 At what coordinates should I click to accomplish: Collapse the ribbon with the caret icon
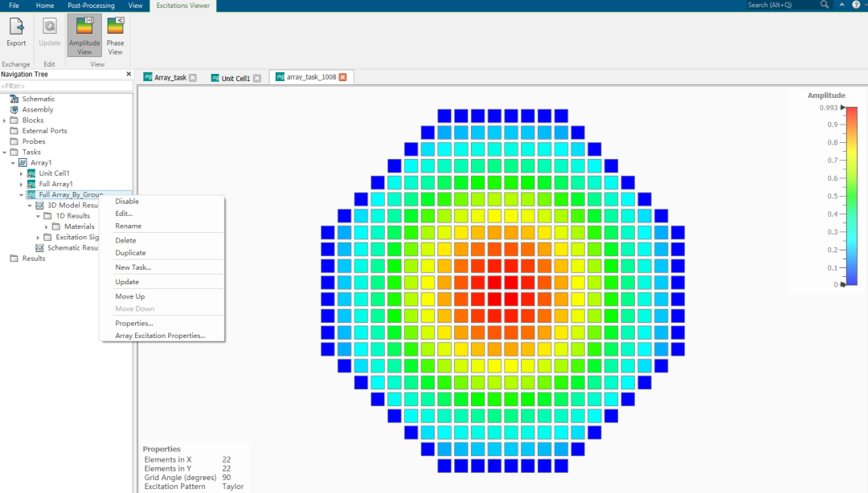point(841,5)
